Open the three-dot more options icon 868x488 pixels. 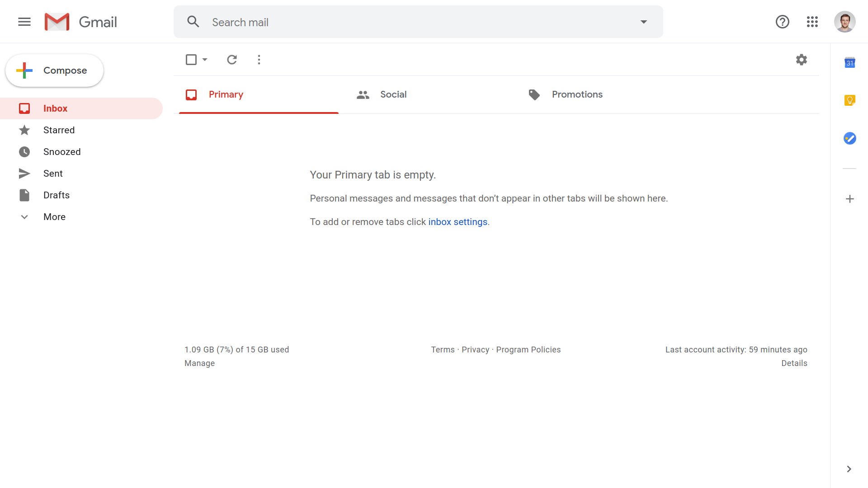[x=259, y=60]
